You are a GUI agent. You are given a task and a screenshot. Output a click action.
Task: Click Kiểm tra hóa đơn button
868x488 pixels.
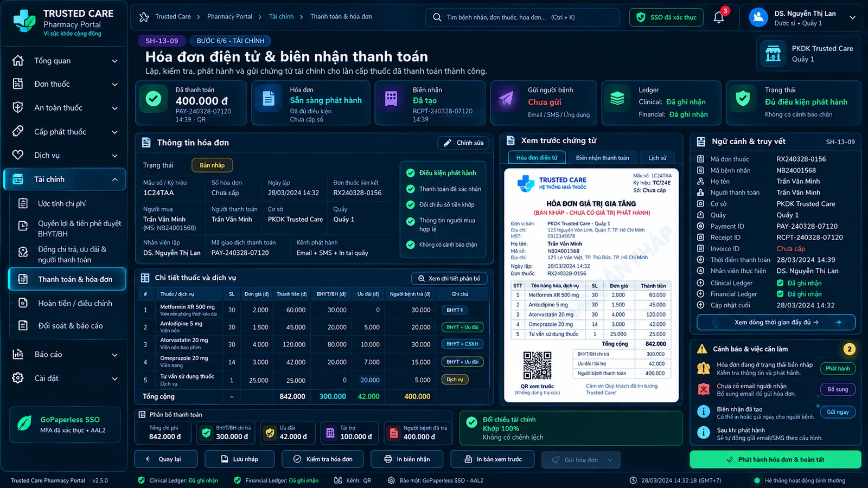[323, 459]
